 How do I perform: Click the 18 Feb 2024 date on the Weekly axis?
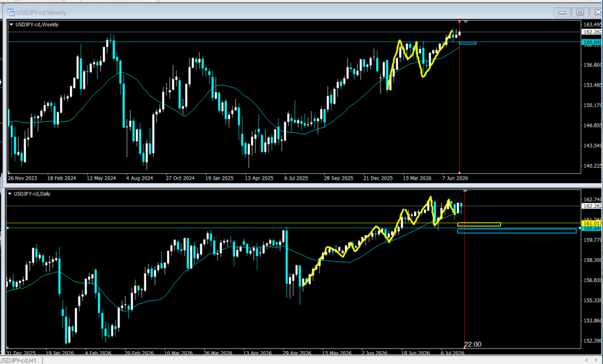click(61, 178)
